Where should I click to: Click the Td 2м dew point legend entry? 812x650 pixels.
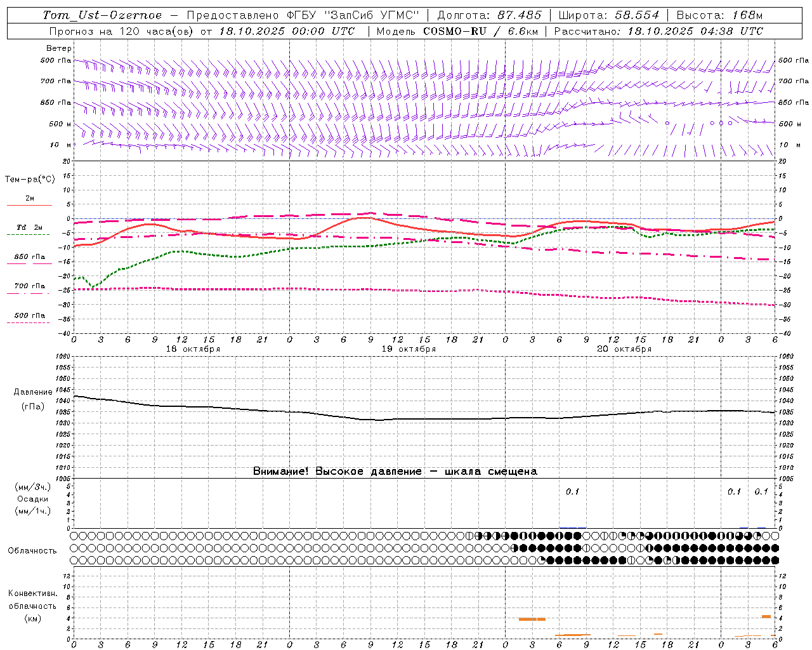coord(30,227)
